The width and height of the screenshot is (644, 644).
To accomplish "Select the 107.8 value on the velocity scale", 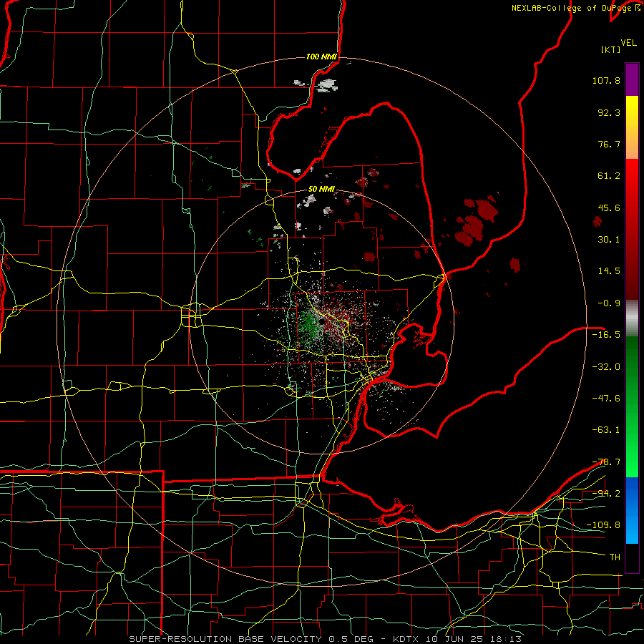I will click(x=606, y=80).
